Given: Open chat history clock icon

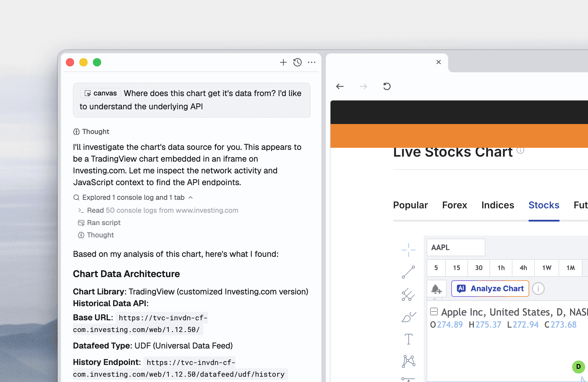Looking at the screenshot, I should click(297, 62).
